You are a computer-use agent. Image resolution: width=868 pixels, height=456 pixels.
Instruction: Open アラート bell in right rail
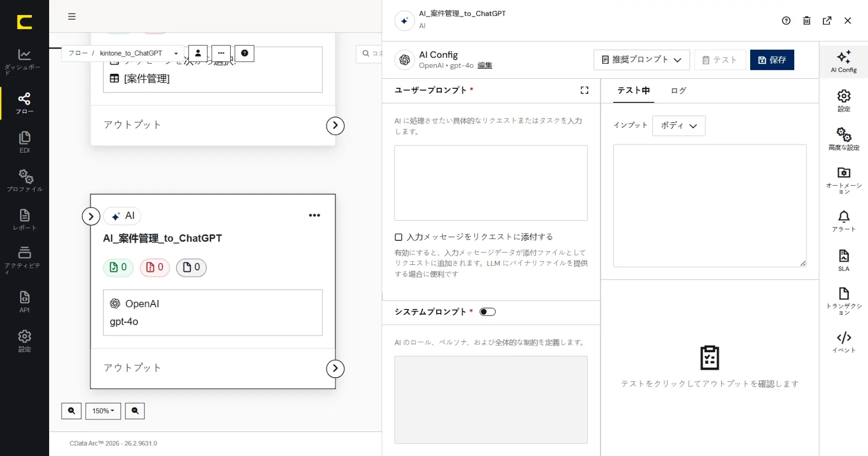tap(844, 221)
